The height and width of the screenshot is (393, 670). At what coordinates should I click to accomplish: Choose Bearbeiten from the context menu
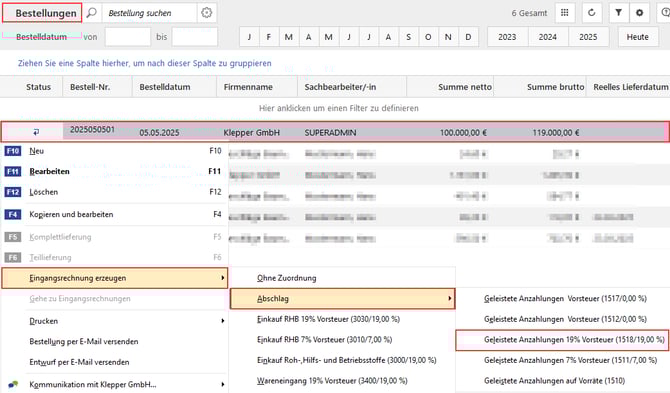pos(115,171)
